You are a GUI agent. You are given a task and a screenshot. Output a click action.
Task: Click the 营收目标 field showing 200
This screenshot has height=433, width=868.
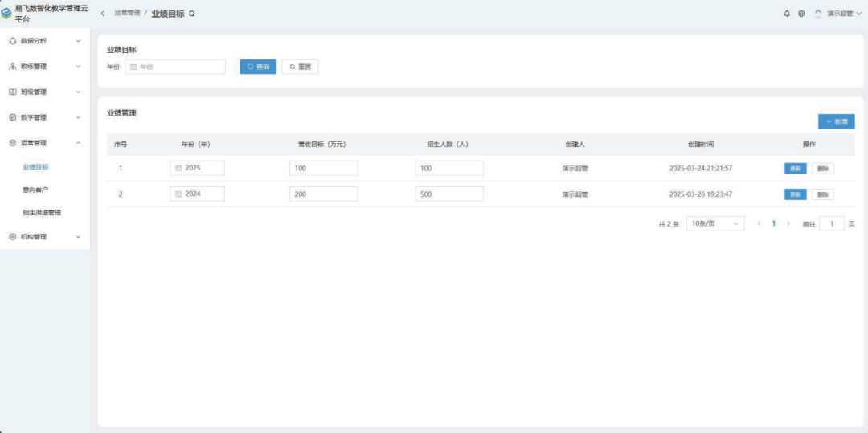tap(323, 194)
